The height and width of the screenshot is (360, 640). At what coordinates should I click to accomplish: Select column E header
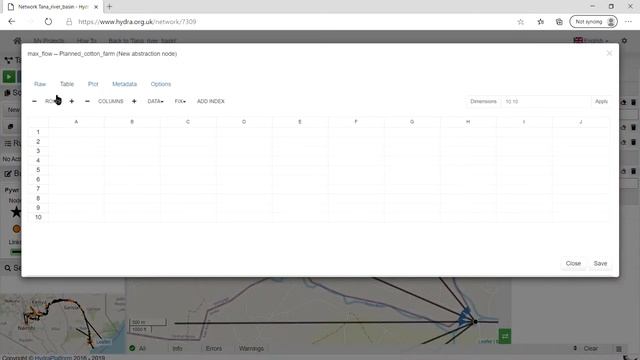tap(300, 122)
